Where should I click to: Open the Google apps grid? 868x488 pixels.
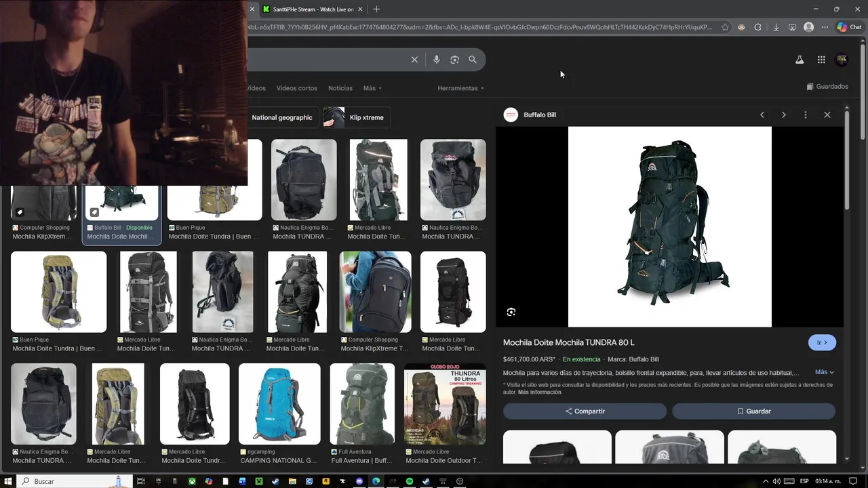(x=821, y=60)
